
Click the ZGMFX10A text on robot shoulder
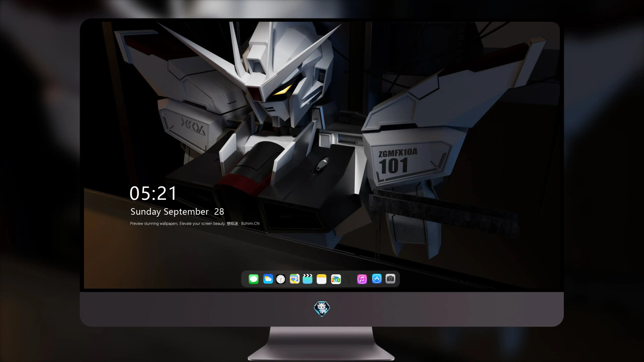[x=398, y=152]
